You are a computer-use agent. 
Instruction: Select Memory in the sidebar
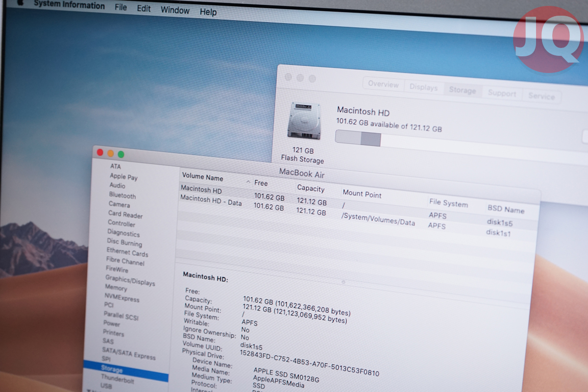[x=116, y=288]
